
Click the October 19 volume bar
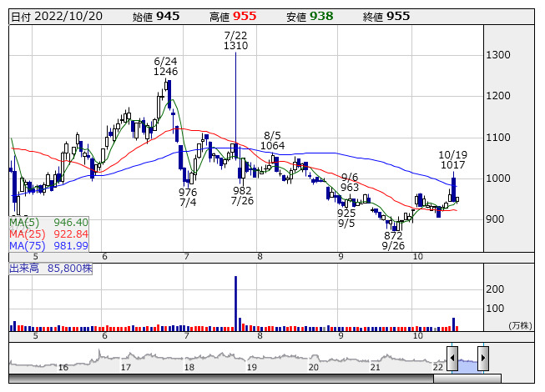click(453, 324)
